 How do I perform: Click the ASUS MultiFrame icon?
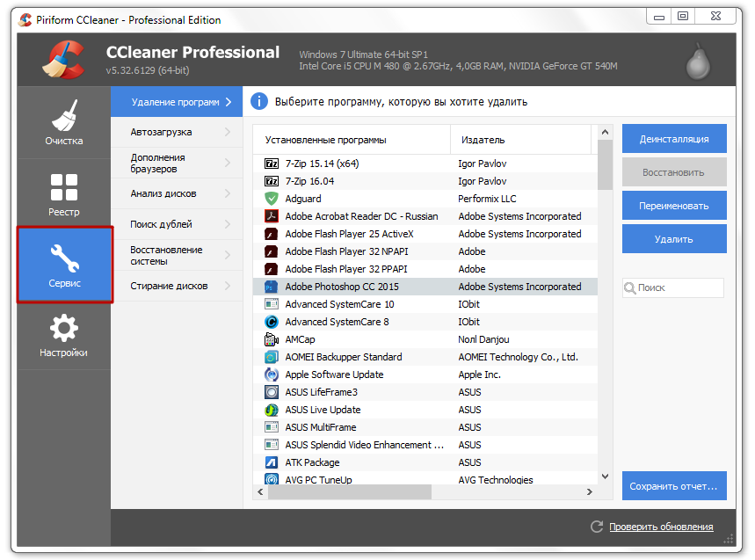[272, 427]
